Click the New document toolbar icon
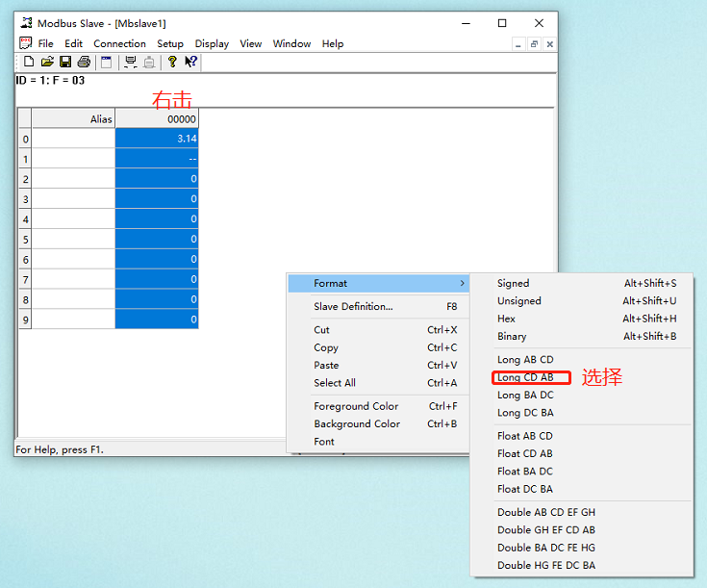Image resolution: width=707 pixels, height=588 pixels. tap(29, 62)
